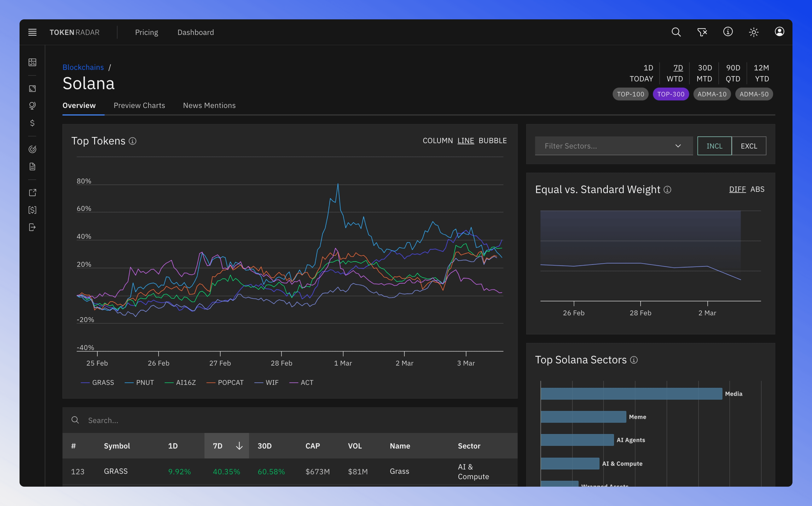
Task: Click the filter/funnel icon in the top bar
Action: [x=702, y=32]
